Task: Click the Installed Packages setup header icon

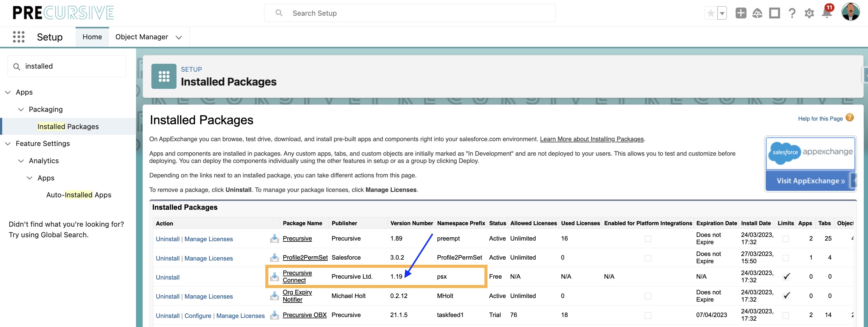Action: (164, 76)
